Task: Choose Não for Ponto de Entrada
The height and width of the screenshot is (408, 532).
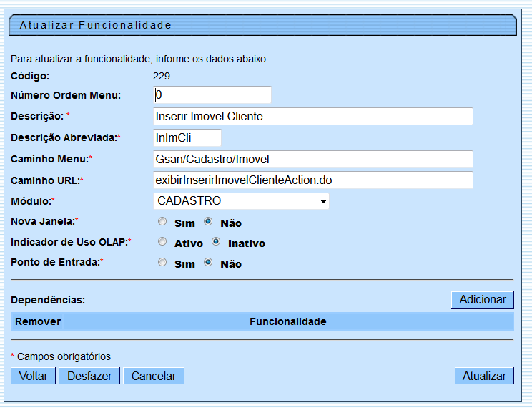Action: (x=209, y=263)
